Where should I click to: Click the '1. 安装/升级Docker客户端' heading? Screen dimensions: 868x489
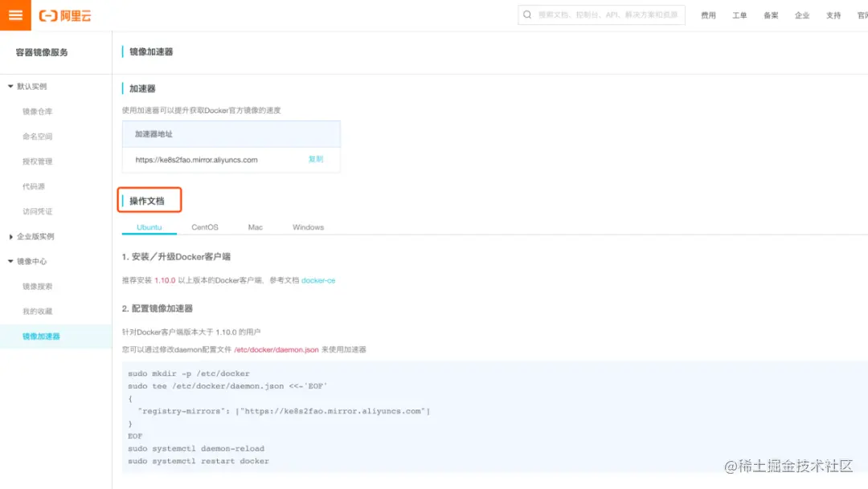pyautogui.click(x=176, y=257)
